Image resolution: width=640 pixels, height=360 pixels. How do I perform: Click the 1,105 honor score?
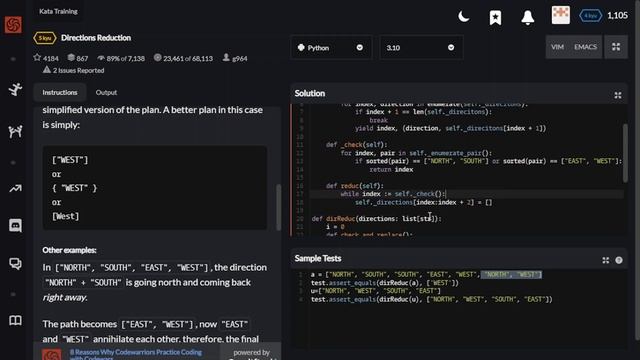coord(617,16)
